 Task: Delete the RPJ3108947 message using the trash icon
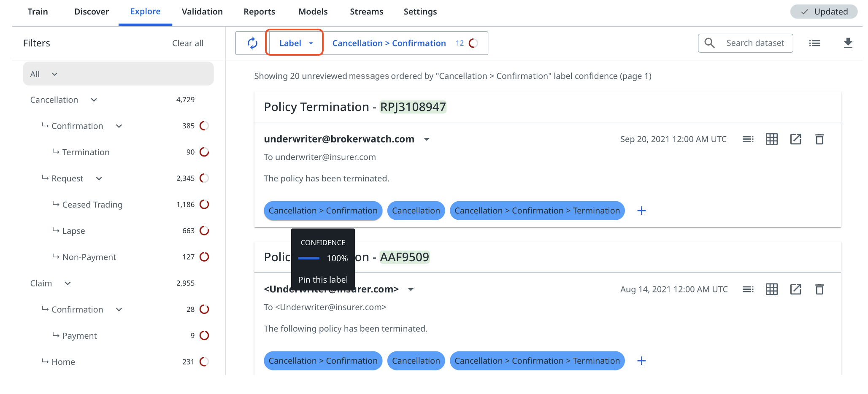pyautogui.click(x=819, y=139)
